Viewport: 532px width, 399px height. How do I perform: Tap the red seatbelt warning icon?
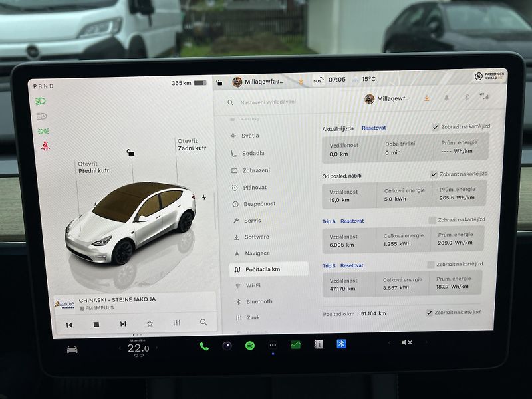[45, 146]
